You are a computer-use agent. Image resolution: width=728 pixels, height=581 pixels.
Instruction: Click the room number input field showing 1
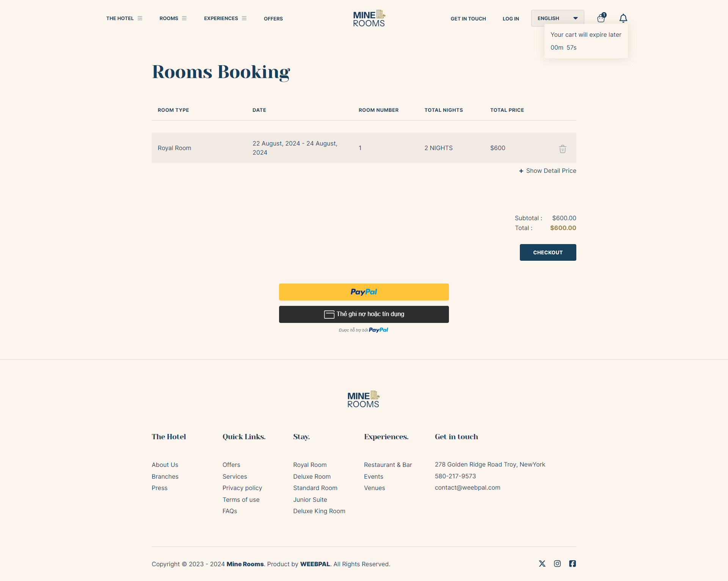pos(360,148)
